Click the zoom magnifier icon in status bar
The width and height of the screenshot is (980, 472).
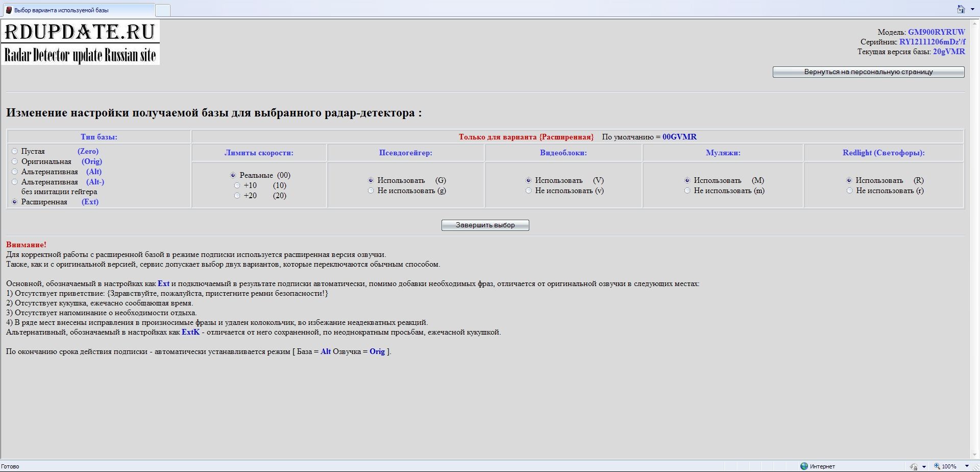(x=937, y=466)
